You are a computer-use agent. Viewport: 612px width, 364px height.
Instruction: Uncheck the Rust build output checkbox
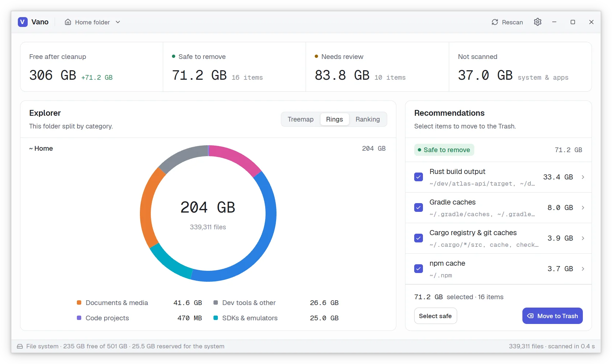[x=419, y=177]
